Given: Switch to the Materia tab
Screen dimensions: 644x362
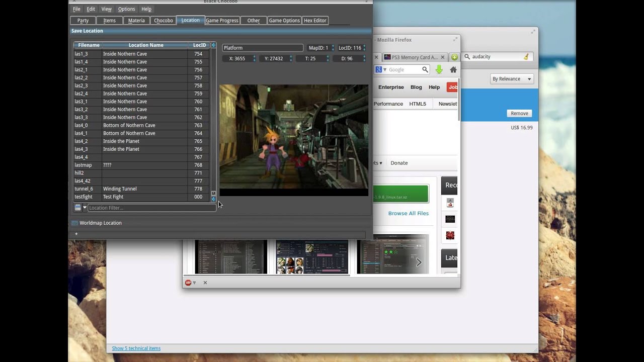Looking at the screenshot, I should (x=136, y=21).
